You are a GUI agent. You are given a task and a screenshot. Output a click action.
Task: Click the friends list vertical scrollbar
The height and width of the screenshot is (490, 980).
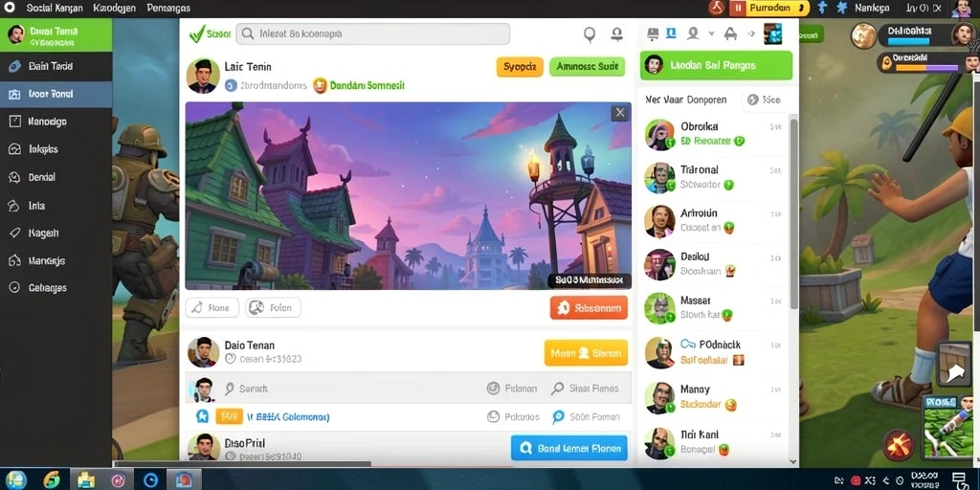click(793, 212)
